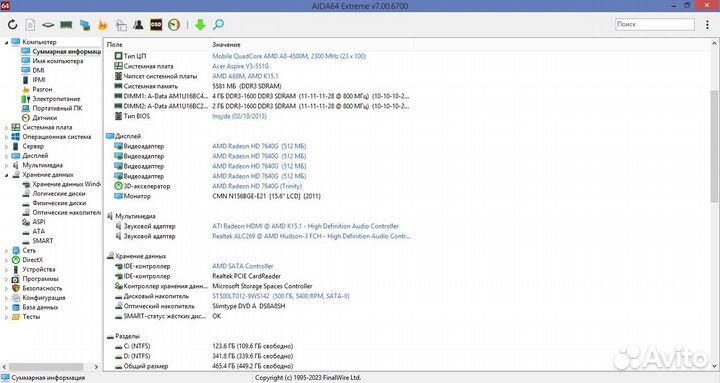Open the AMD Radeon HD 7640G (Trinity) link
The width and height of the screenshot is (720, 383).
257,186
